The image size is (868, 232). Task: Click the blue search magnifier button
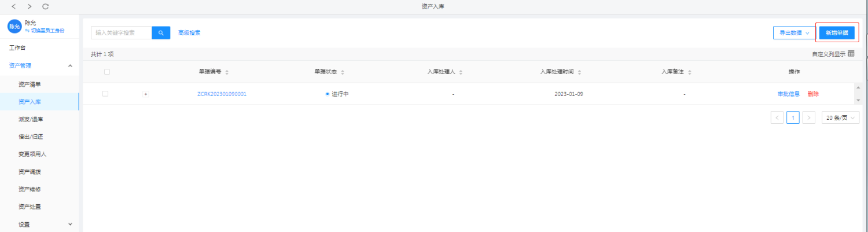pyautogui.click(x=161, y=33)
